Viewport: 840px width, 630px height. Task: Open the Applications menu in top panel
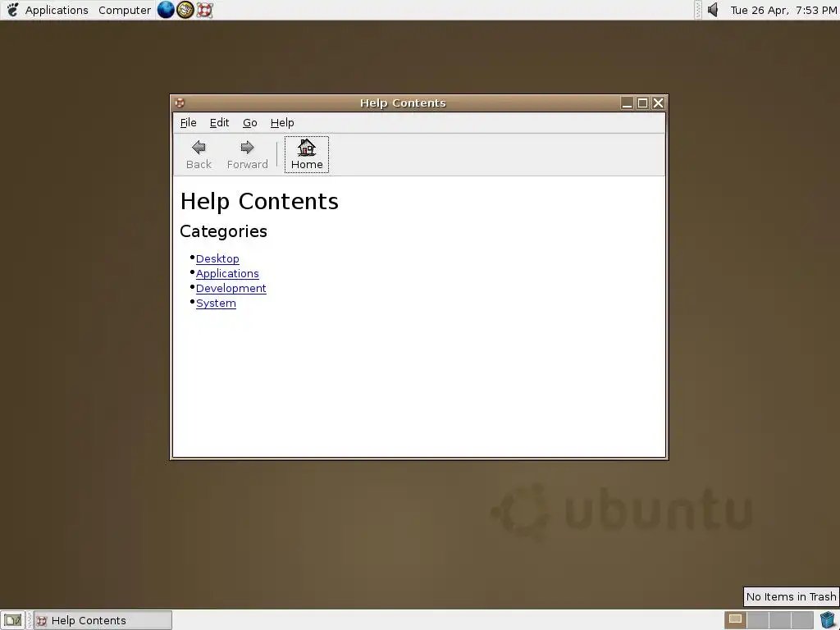pyautogui.click(x=57, y=10)
